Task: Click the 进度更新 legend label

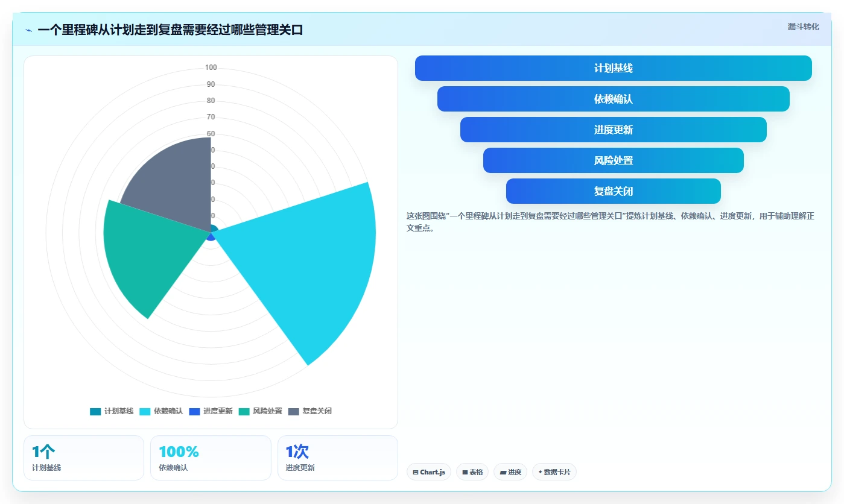Action: coord(218,411)
